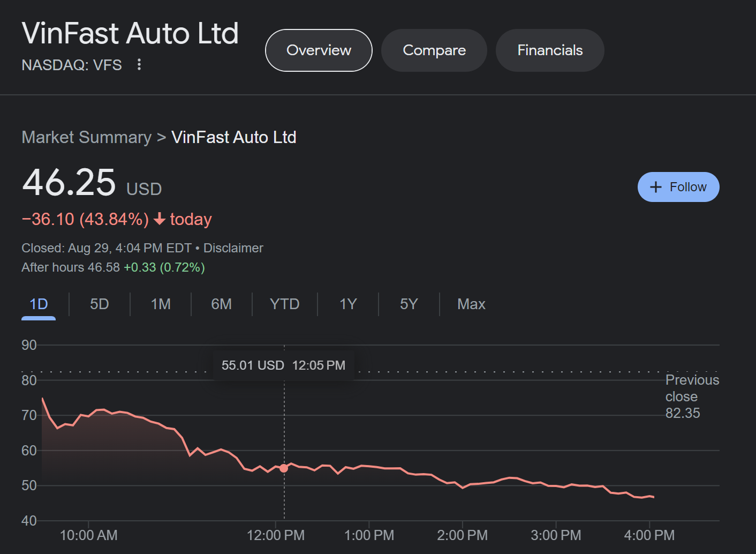Click the red down arrow next to today
756x554 pixels.
coord(159,219)
